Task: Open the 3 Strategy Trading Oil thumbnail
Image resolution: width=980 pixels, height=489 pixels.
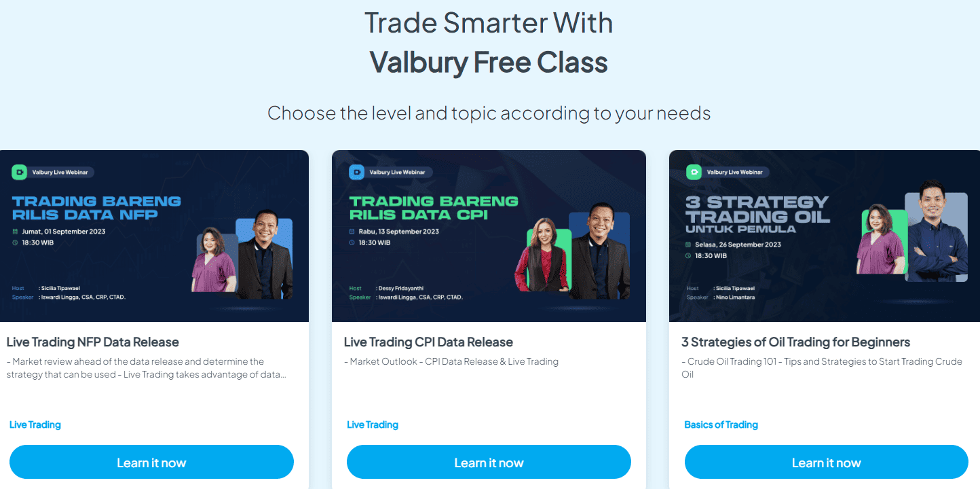Action: pyautogui.click(x=825, y=236)
